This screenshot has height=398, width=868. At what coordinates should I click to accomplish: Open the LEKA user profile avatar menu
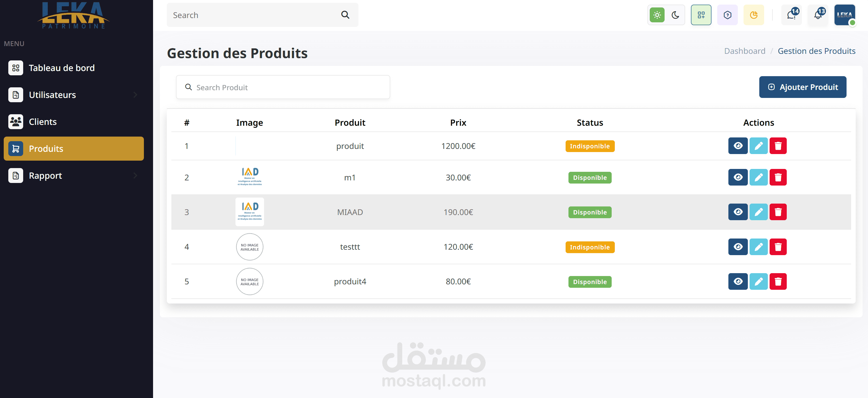(x=845, y=15)
